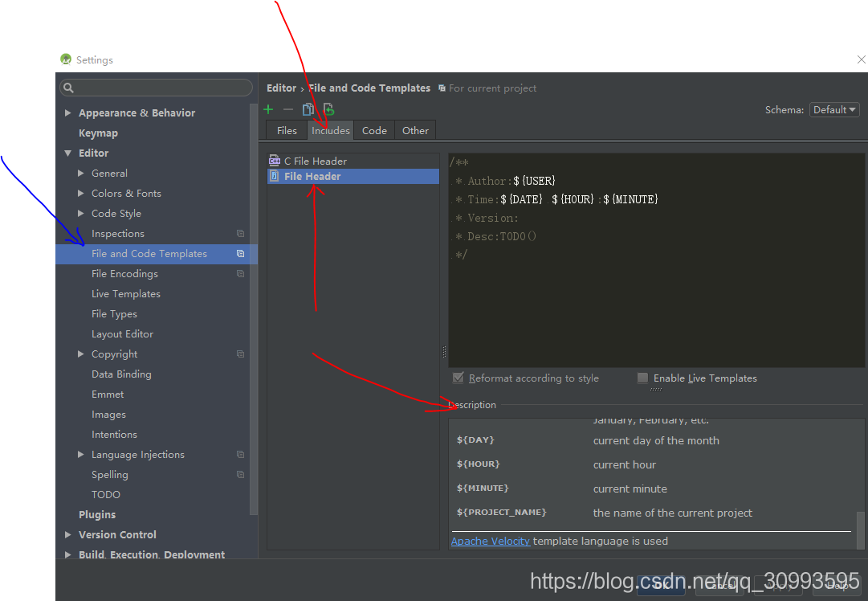Expand the Copyright subsection
This screenshot has width=868, height=601.
81,354
